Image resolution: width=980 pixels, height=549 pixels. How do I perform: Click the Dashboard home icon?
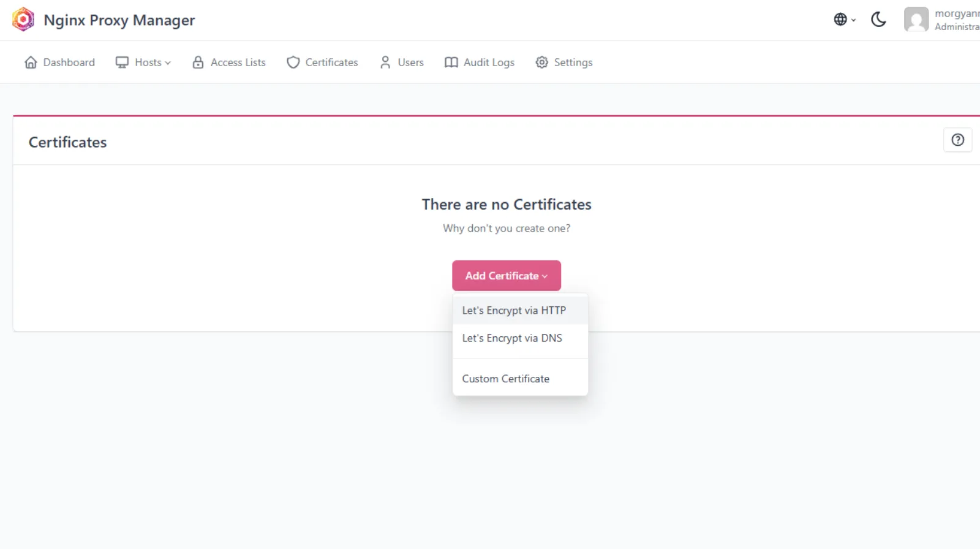click(x=31, y=62)
